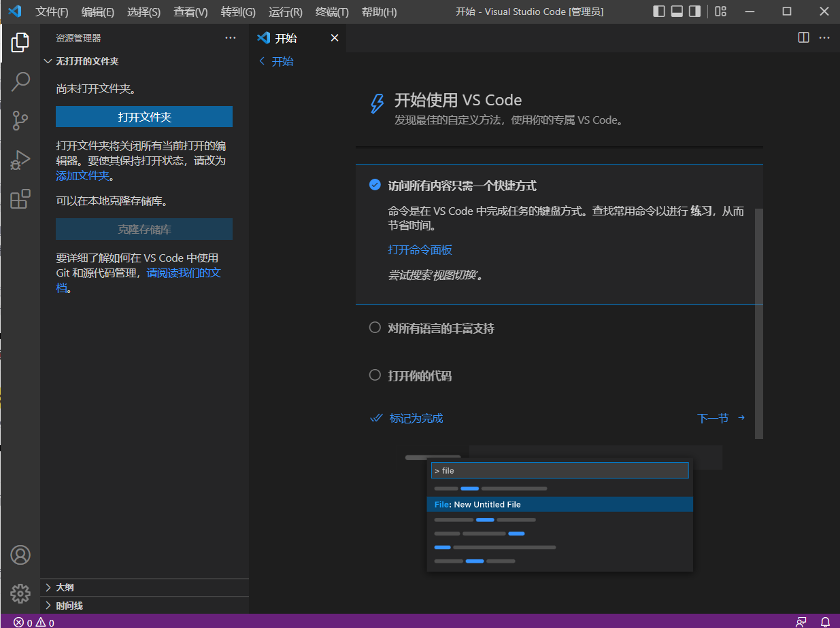Click the feedback icon in status bar

pyautogui.click(x=801, y=623)
